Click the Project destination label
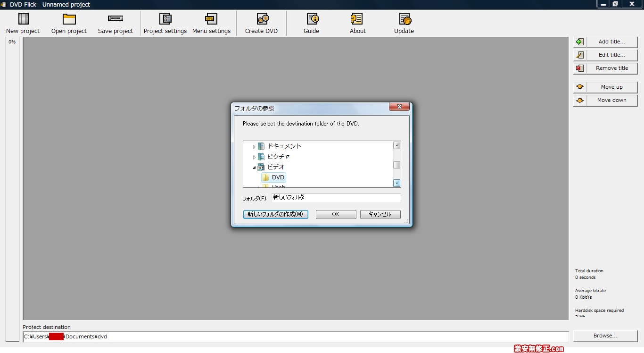644x353 pixels. [x=47, y=327]
